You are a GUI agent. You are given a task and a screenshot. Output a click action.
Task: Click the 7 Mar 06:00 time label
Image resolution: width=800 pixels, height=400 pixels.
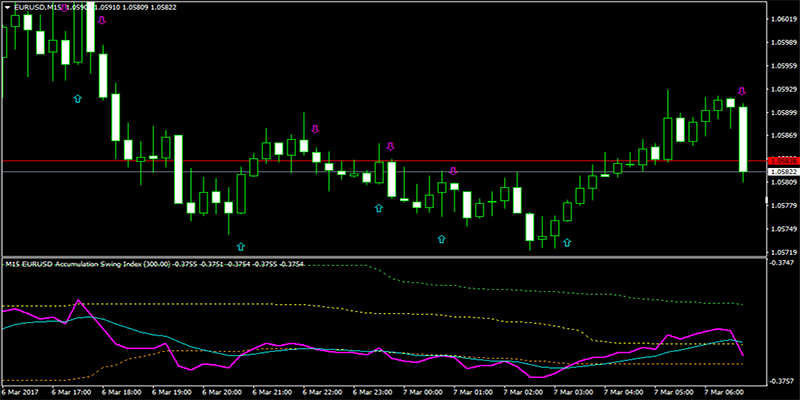click(724, 393)
